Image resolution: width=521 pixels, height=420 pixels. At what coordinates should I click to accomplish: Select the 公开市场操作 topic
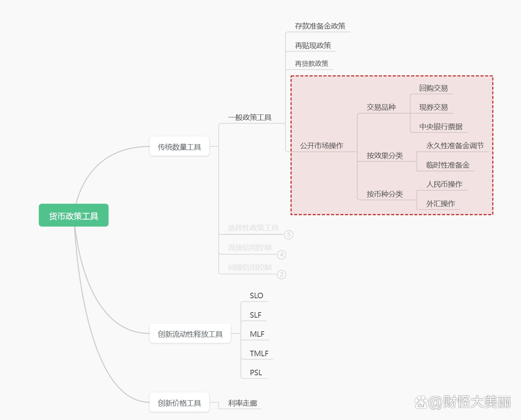[322, 146]
